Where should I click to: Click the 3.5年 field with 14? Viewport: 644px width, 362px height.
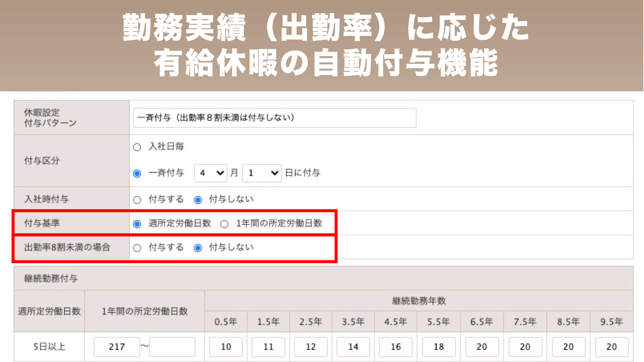(x=353, y=347)
